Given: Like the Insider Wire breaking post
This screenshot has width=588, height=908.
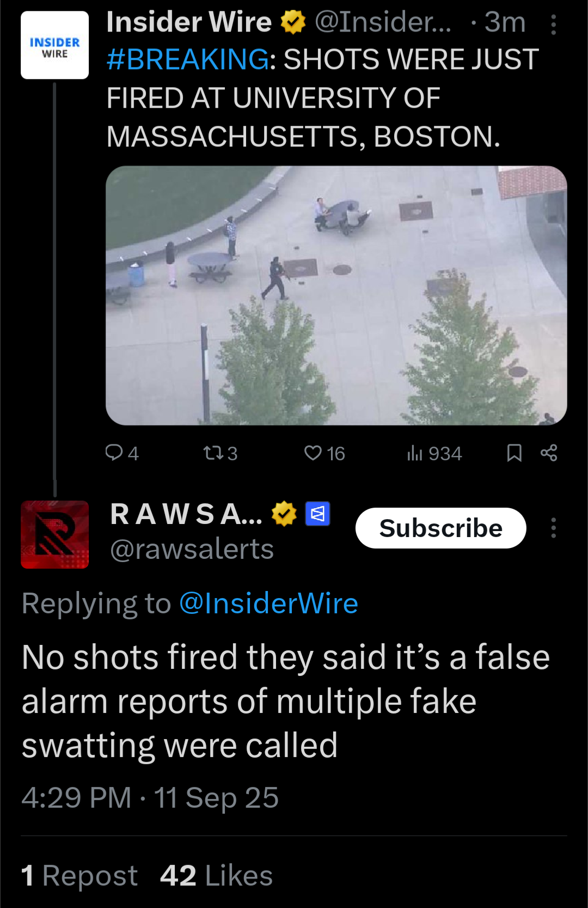Looking at the screenshot, I should (324, 453).
